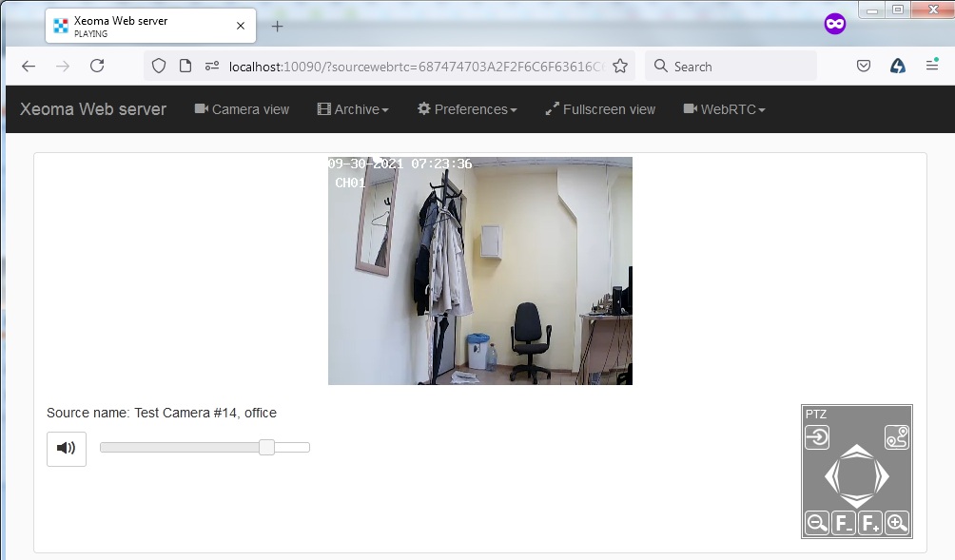
Task: Open a new tab with plus button
Action: 277,27
